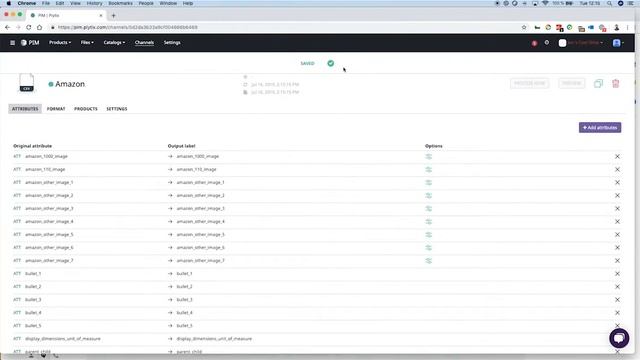
Task: Open the user avatar dropdown
Action: tap(618, 42)
